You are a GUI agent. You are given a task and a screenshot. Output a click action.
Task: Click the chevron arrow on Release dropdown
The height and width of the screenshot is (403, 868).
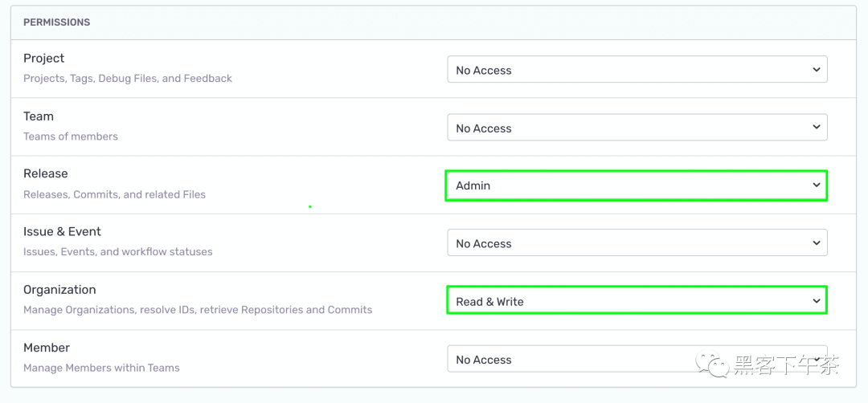coord(816,185)
